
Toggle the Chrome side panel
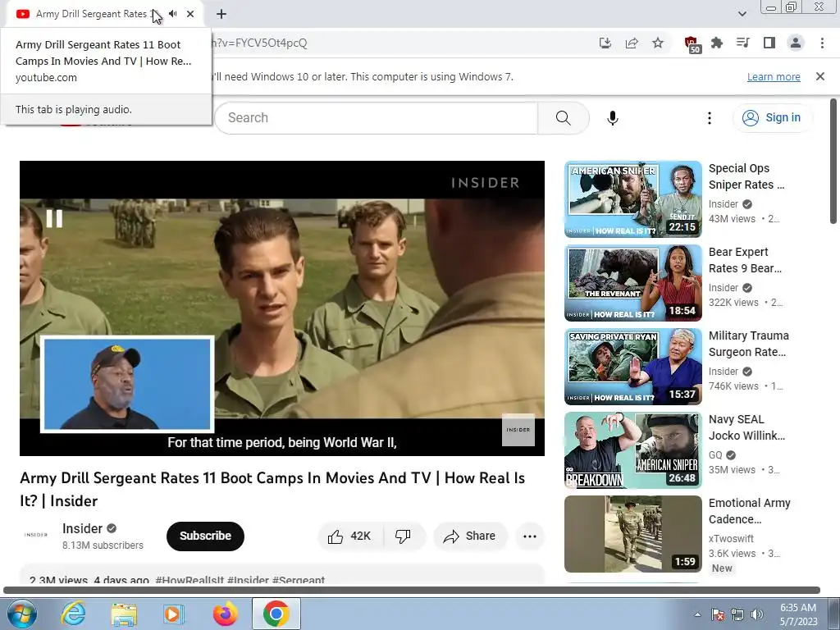click(769, 43)
